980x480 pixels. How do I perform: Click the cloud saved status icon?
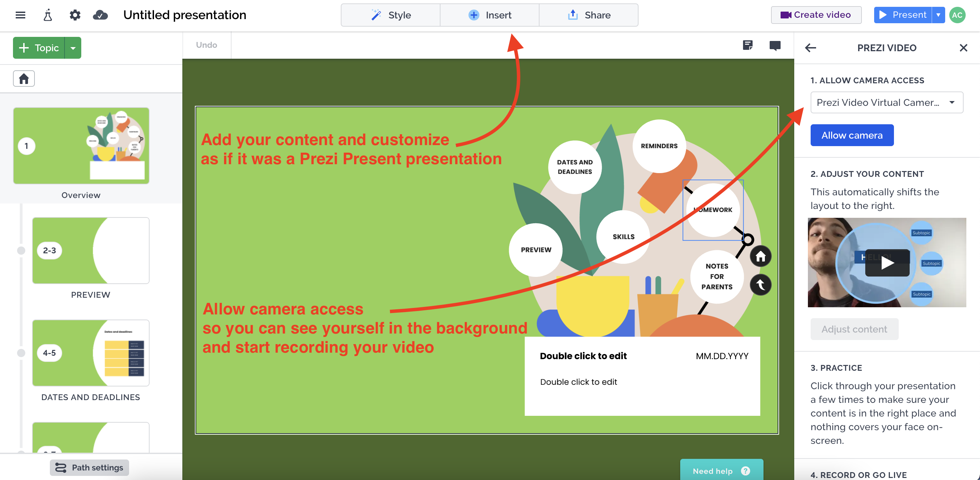tap(100, 15)
